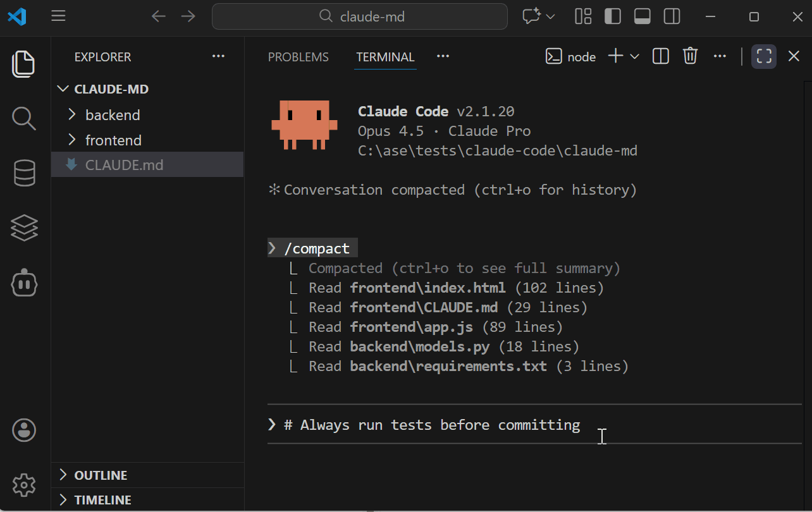This screenshot has width=812, height=512.
Task: Click 'Read backend\requirements.txt' line
Action: coord(459,366)
